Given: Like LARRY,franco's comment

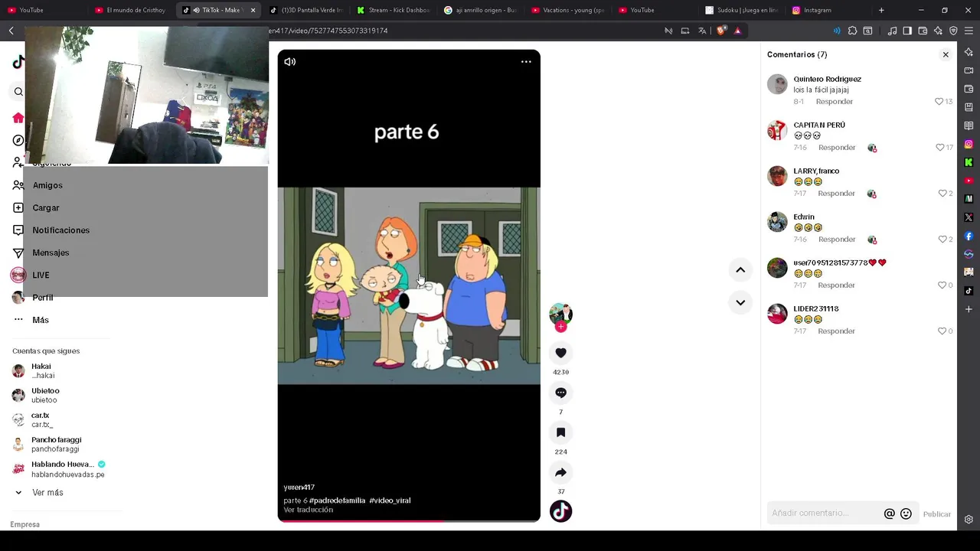Looking at the screenshot, I should (942, 193).
